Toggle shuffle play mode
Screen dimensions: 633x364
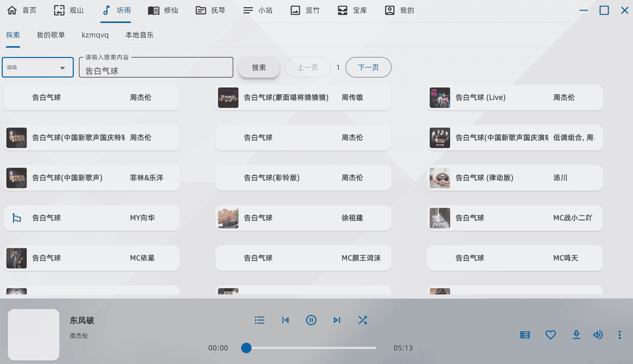[x=363, y=320]
